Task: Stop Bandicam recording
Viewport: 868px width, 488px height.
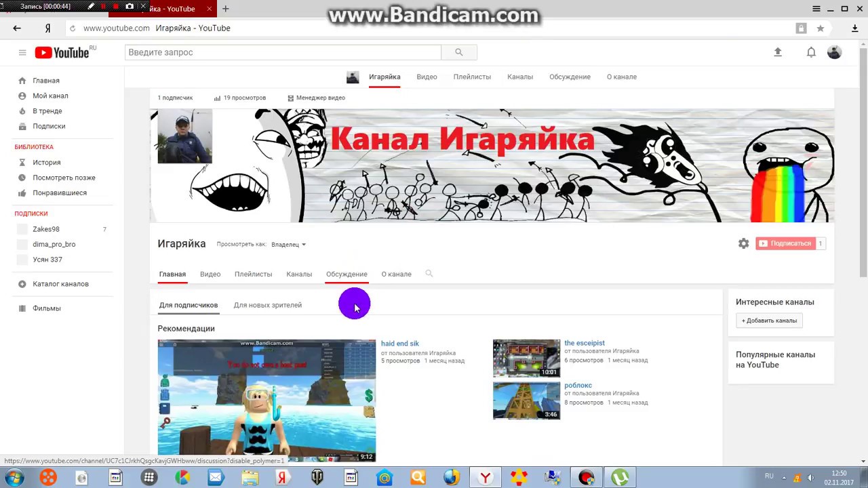Action: 116,7
